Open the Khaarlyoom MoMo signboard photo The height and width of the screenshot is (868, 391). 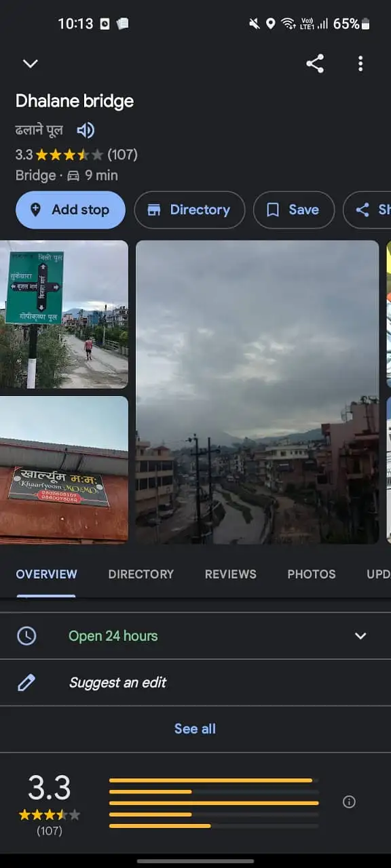64,470
